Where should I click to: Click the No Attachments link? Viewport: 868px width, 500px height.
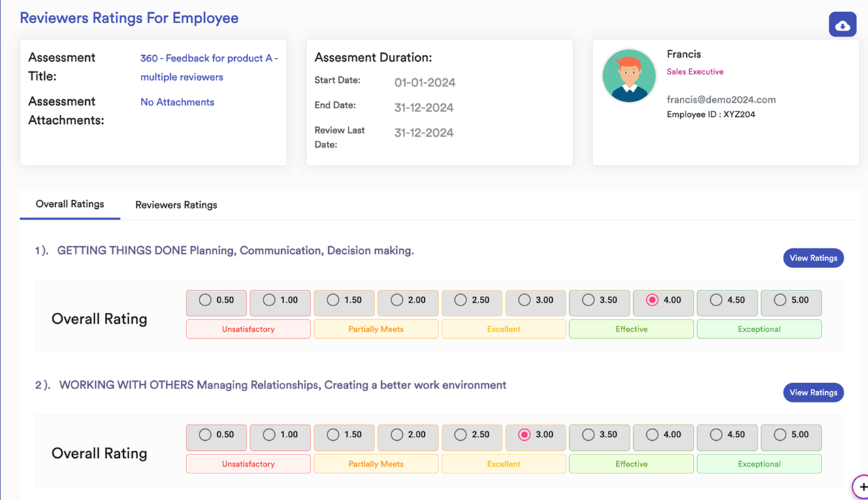[x=177, y=102]
